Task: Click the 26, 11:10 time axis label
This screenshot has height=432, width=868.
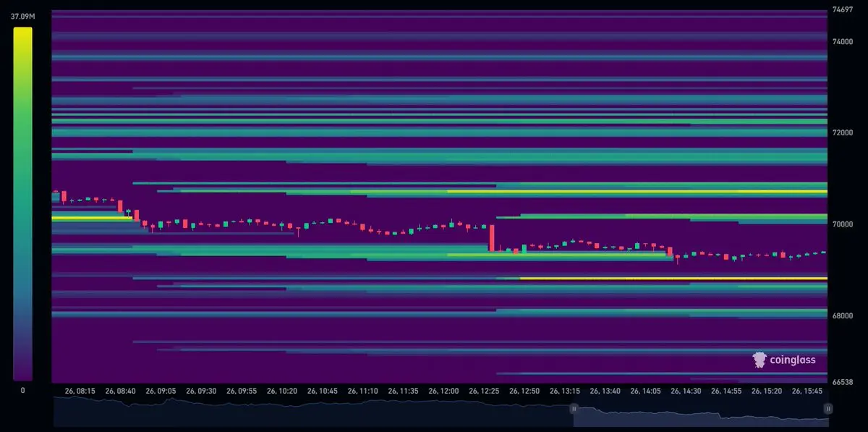Action: click(x=363, y=391)
